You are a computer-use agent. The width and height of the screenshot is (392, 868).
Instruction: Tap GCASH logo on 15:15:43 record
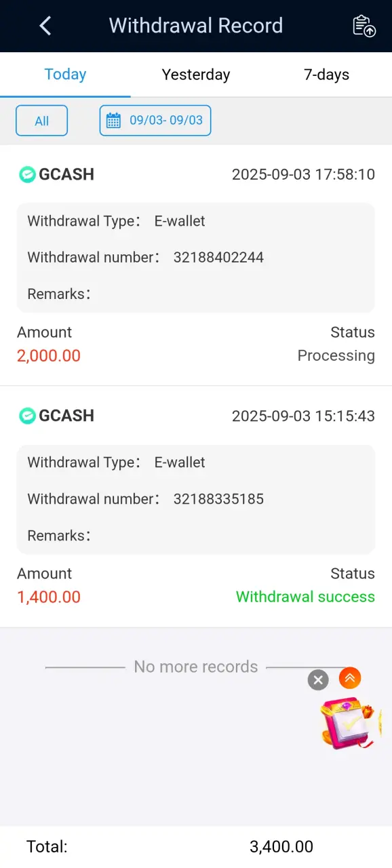(x=27, y=416)
